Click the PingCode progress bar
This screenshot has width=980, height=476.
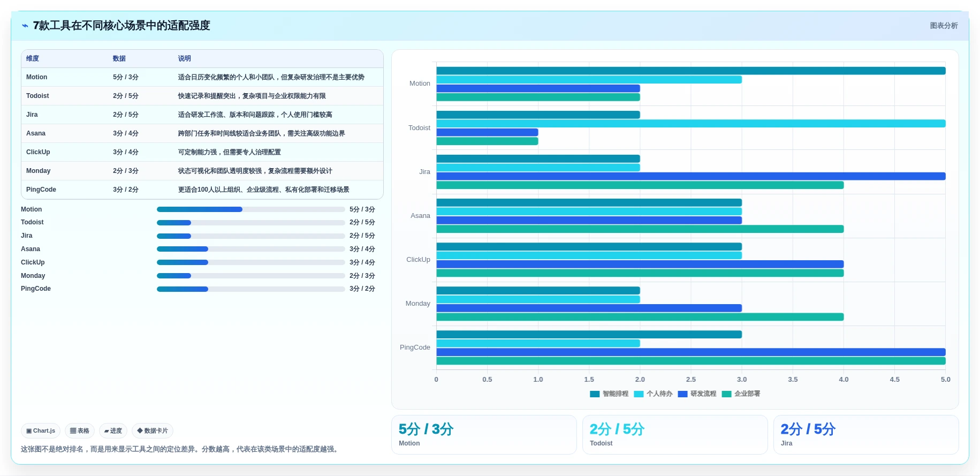(x=250, y=289)
